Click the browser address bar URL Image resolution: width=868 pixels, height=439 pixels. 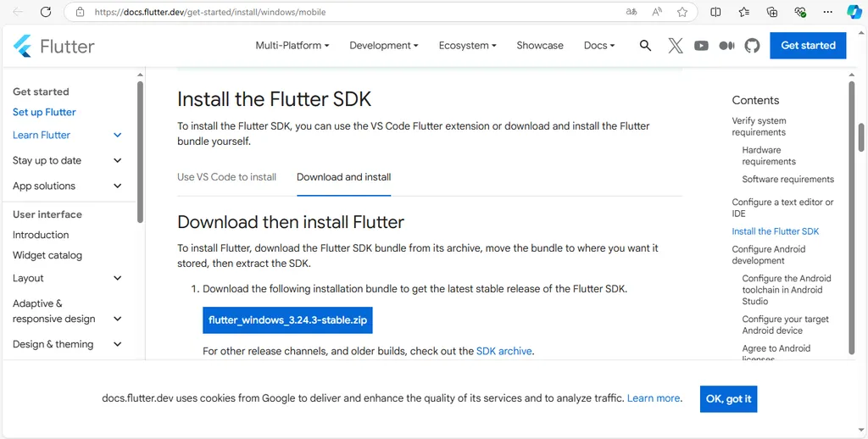[x=210, y=12]
